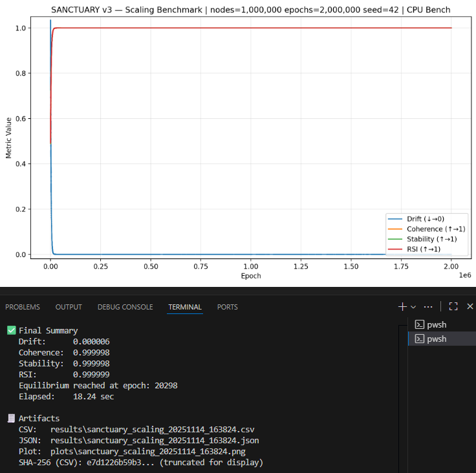This screenshot has height=473, width=476.
Task: Click the TERMINAL tab
Action: pos(185,307)
